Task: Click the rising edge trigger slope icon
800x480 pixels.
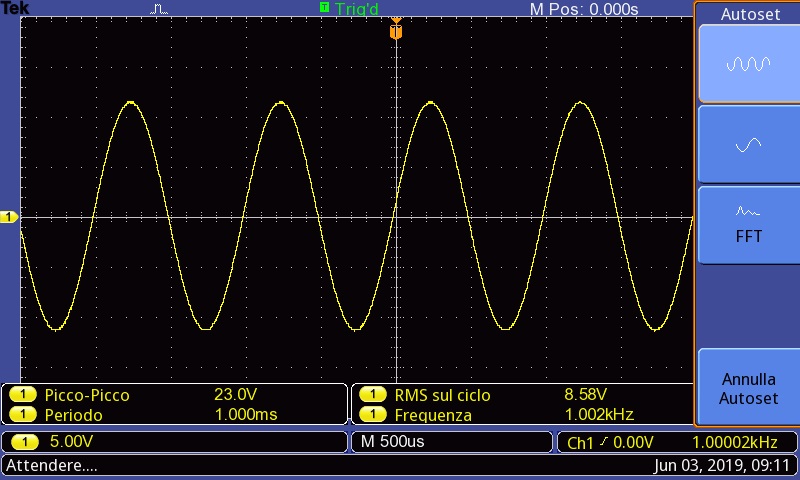Action: coord(604,441)
